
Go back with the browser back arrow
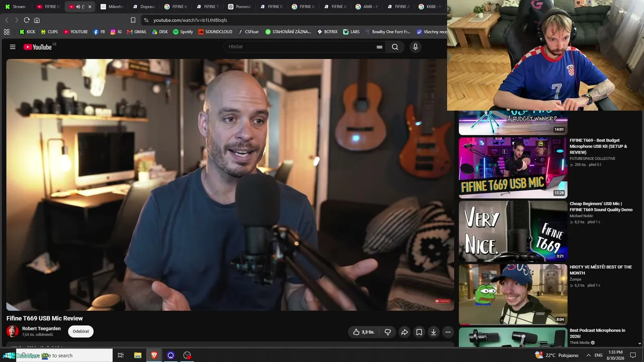(7, 20)
